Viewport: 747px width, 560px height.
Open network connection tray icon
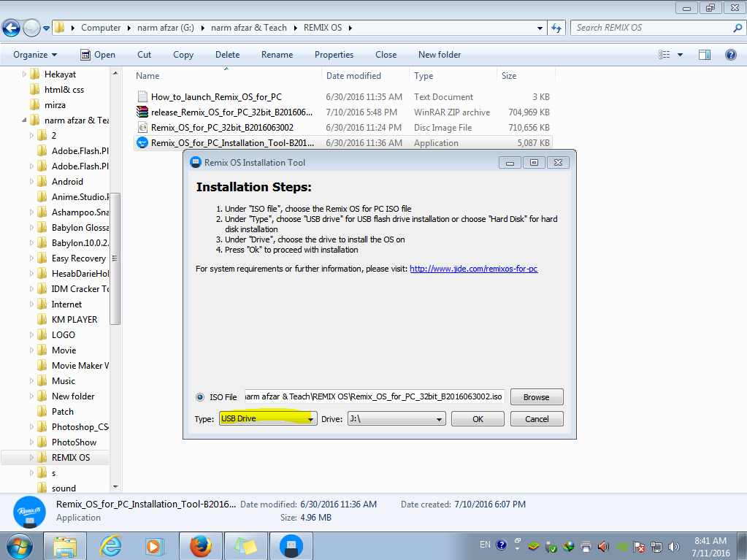coord(656,546)
